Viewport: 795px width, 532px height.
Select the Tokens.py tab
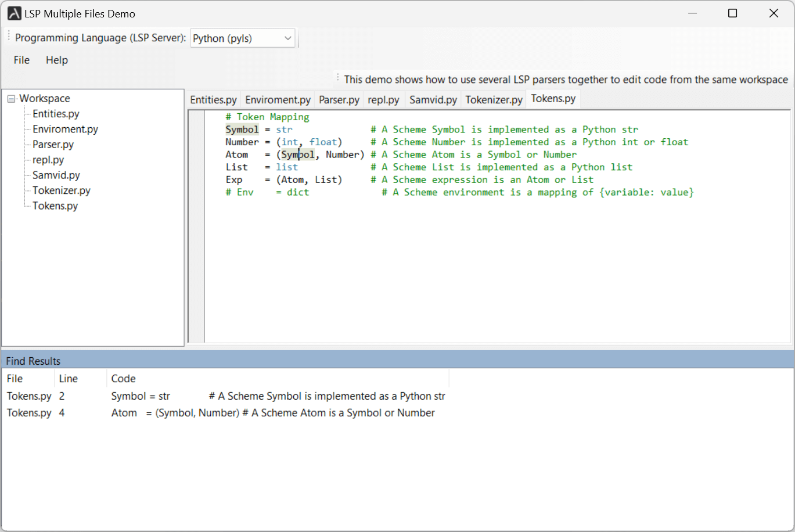click(x=553, y=99)
